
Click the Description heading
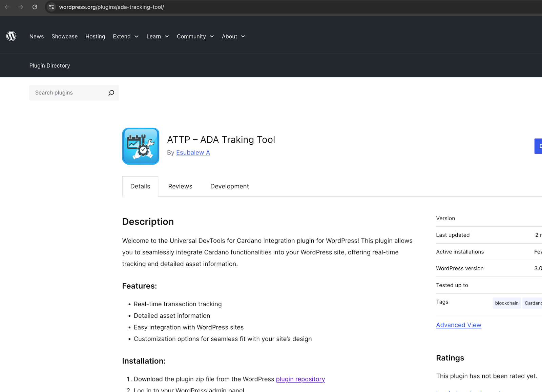coord(148,222)
